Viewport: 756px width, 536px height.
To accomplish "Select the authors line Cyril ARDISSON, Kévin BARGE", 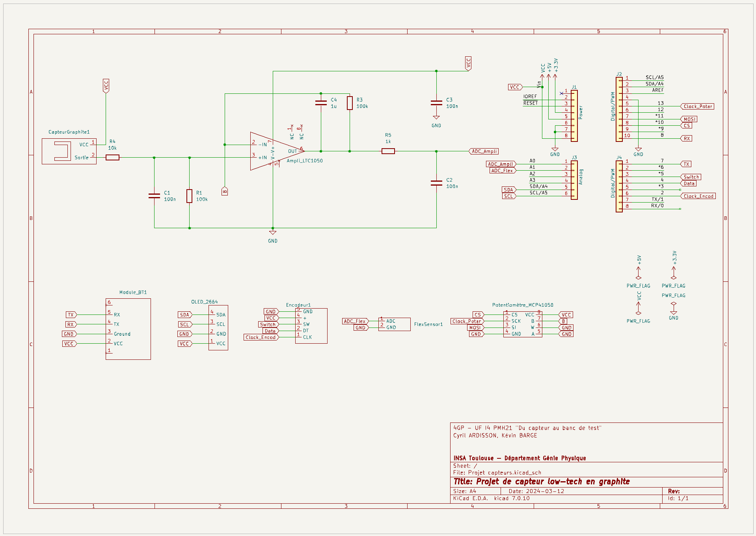I will point(495,435).
